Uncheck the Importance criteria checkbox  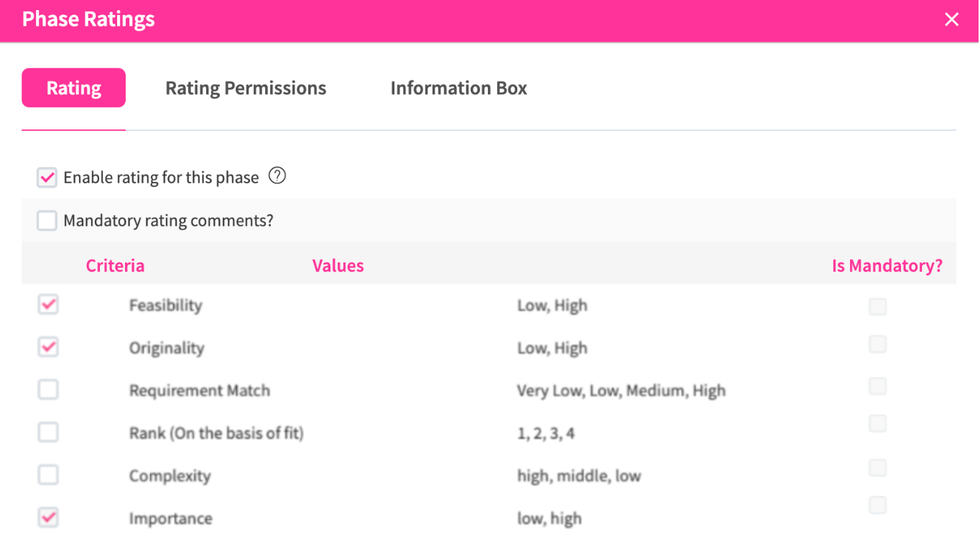(48, 518)
